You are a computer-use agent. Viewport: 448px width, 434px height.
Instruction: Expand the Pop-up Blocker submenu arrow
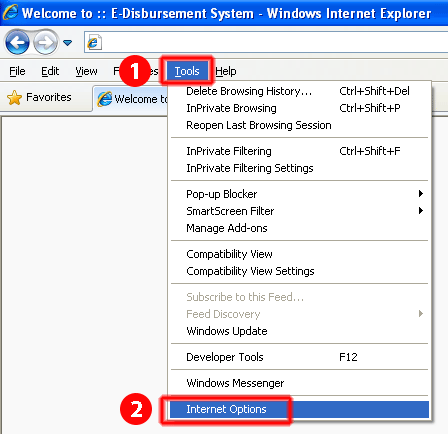pyautogui.click(x=421, y=194)
